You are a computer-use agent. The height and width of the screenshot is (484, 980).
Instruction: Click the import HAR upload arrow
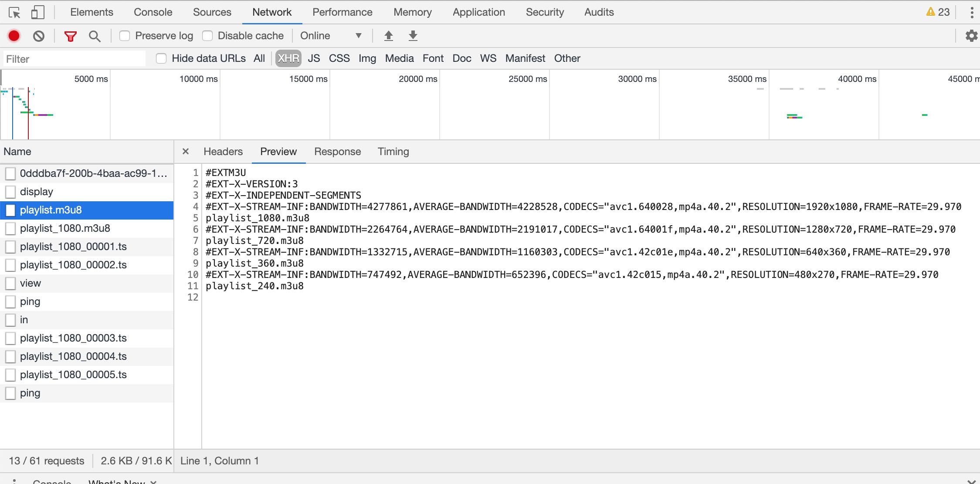click(388, 36)
